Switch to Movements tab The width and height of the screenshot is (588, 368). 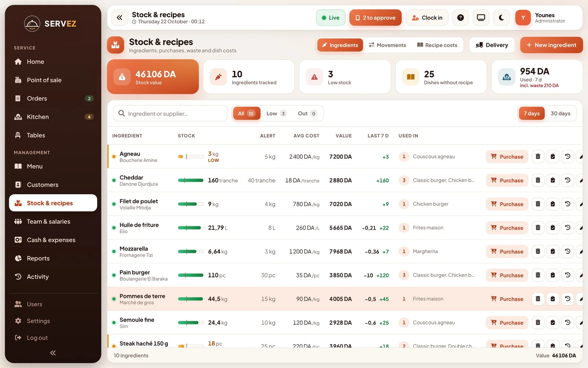pyautogui.click(x=388, y=45)
